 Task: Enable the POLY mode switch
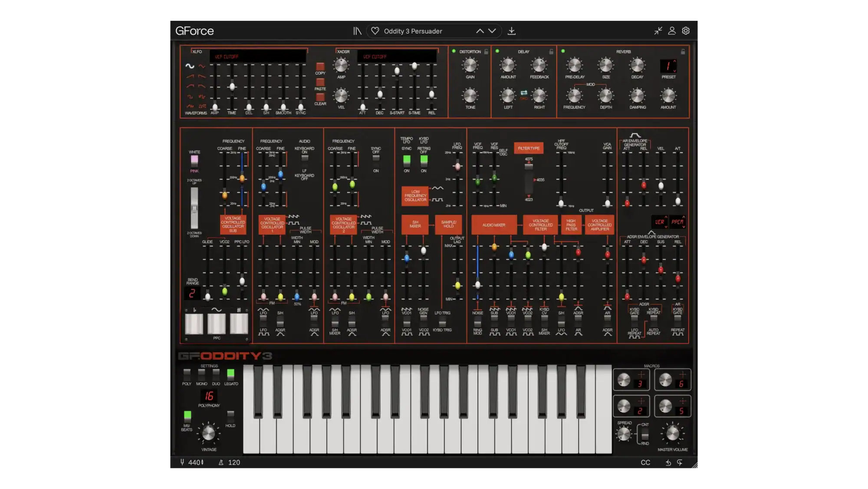[x=187, y=374]
